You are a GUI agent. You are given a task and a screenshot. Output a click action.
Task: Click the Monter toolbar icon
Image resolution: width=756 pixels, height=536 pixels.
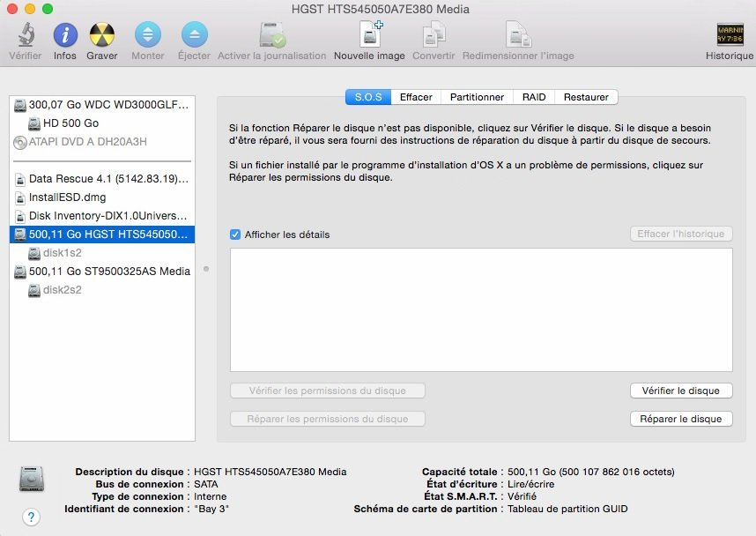tap(147, 35)
